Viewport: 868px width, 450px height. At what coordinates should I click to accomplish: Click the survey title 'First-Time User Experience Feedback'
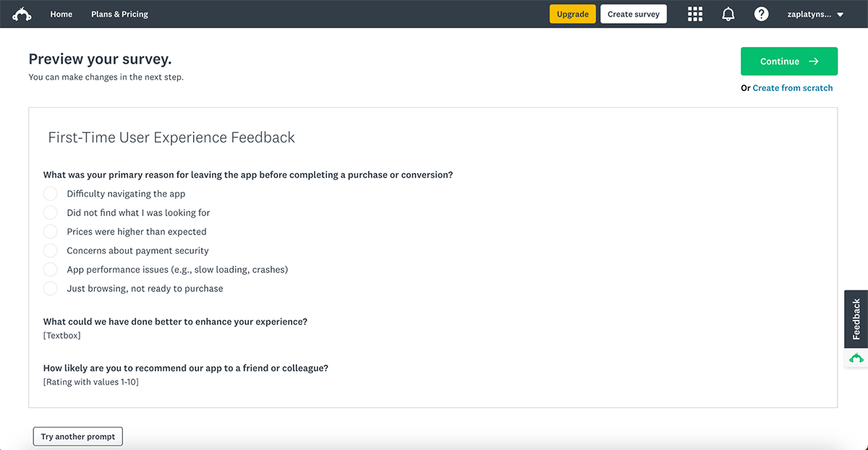click(x=171, y=137)
